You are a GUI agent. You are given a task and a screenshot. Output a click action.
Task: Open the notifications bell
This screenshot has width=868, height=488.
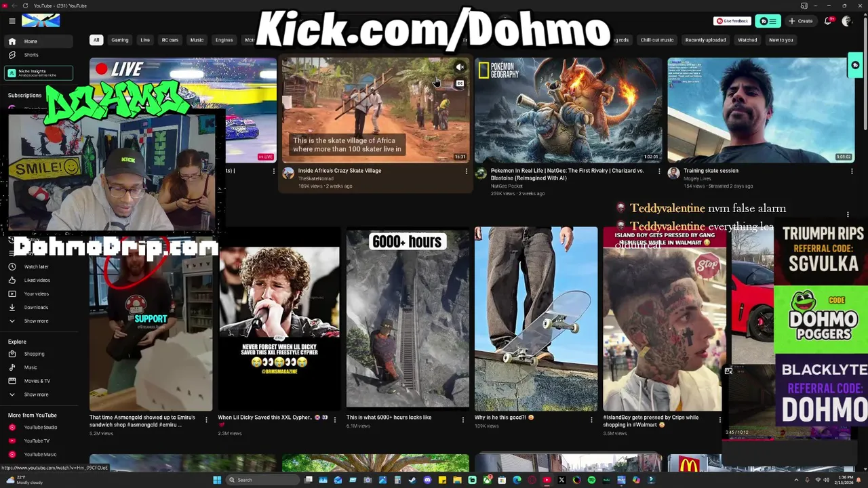[x=828, y=21]
